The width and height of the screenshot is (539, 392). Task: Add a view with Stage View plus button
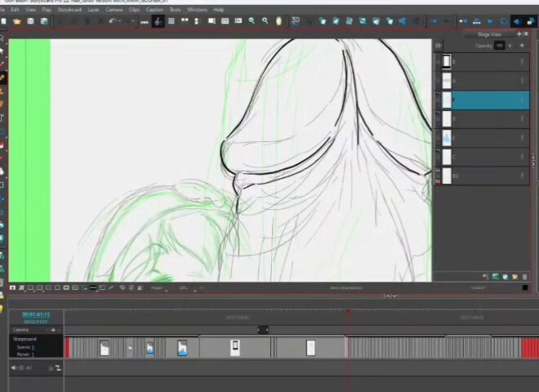[519, 33]
